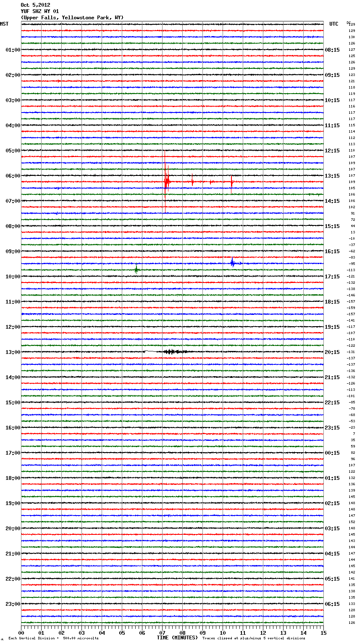
Task: Select the 23:00 MST time label
Action: [13, 604]
